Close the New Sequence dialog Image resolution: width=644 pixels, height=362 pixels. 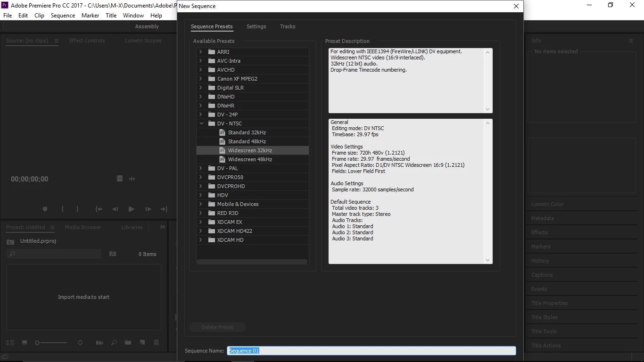tap(516, 6)
